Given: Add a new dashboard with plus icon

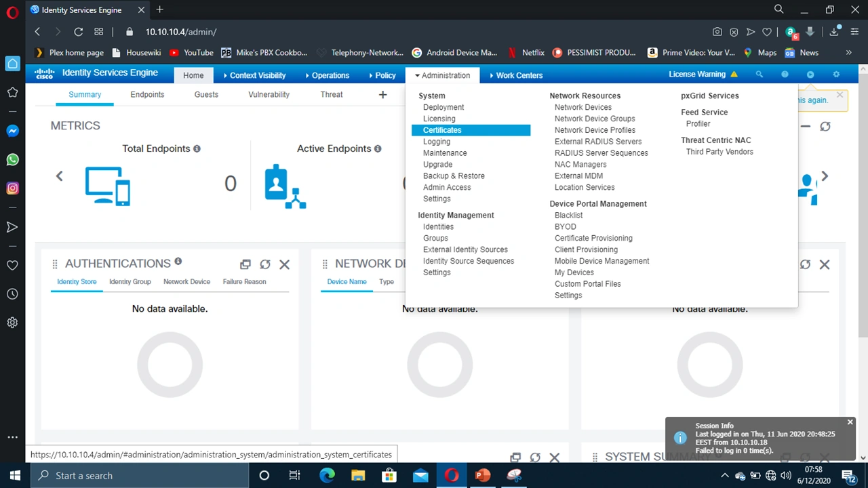Looking at the screenshot, I should 382,95.
